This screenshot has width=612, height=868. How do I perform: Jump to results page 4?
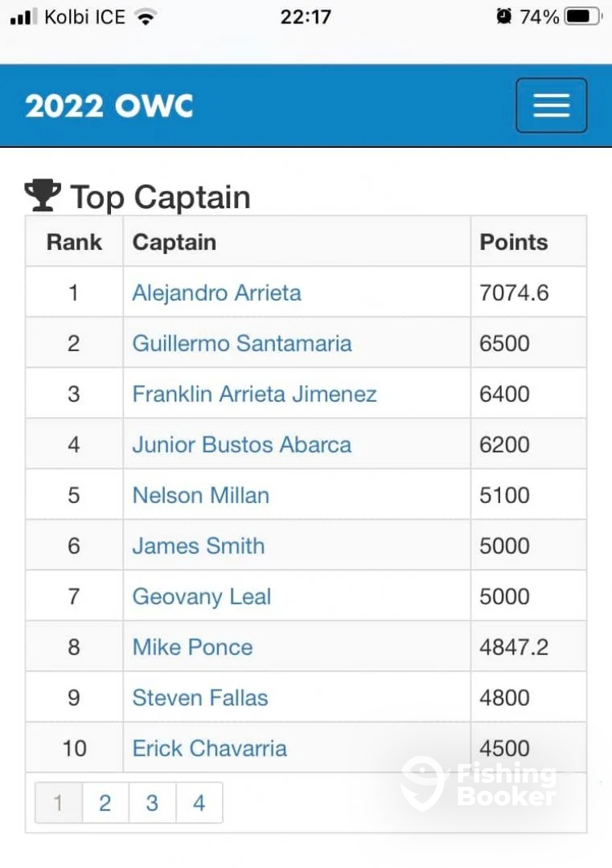click(199, 803)
